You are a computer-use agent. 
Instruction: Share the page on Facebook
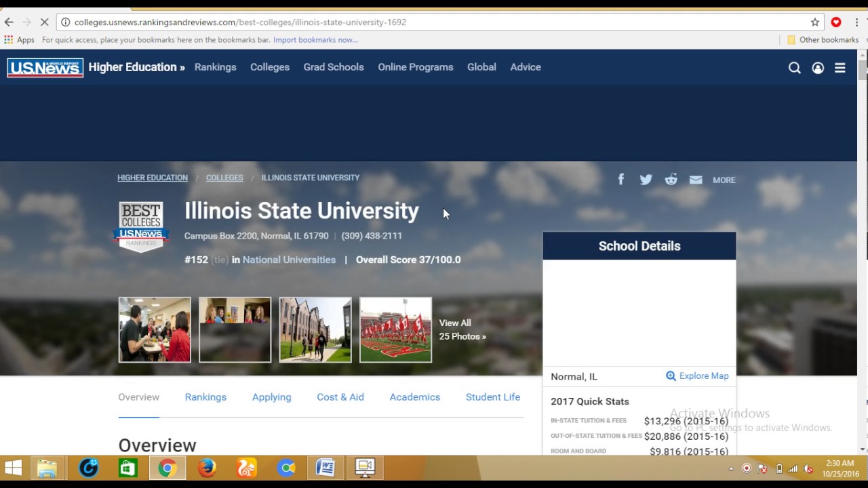[620, 179]
